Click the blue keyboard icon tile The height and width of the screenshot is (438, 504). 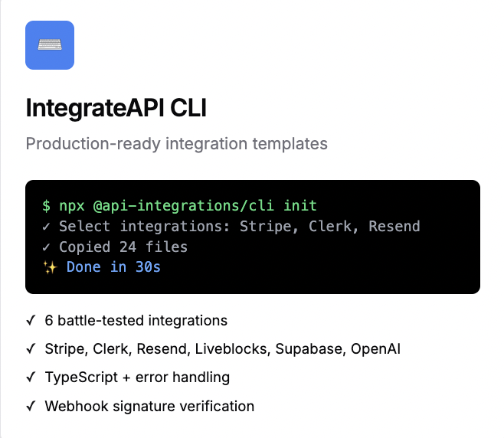pos(50,45)
